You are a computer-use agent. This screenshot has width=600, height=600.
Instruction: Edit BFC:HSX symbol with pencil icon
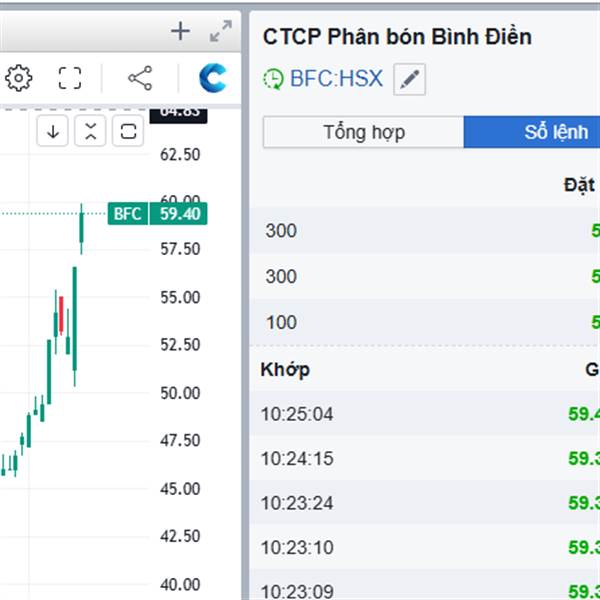[409, 79]
